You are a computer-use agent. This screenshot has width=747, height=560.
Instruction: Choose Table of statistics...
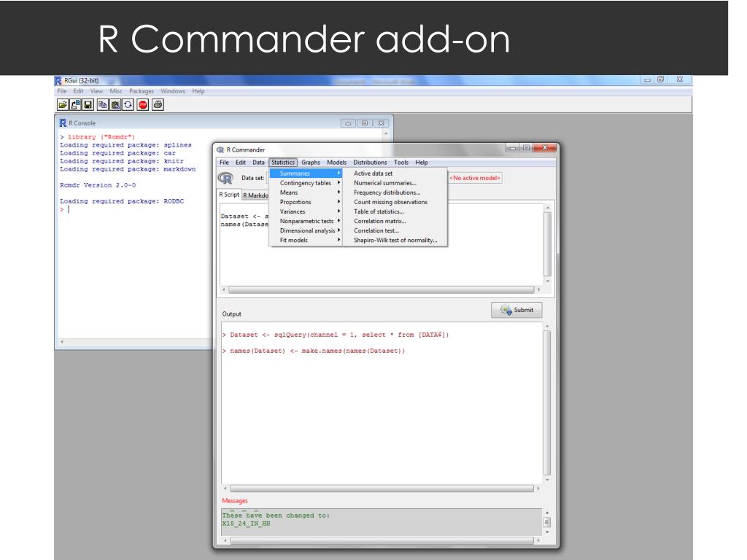click(x=395, y=211)
